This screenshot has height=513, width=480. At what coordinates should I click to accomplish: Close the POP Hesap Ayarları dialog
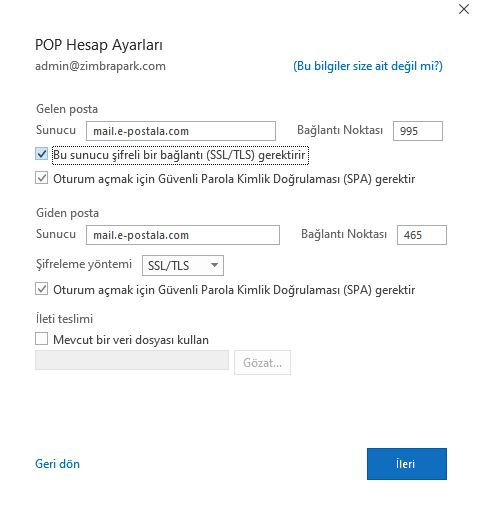click(x=464, y=9)
